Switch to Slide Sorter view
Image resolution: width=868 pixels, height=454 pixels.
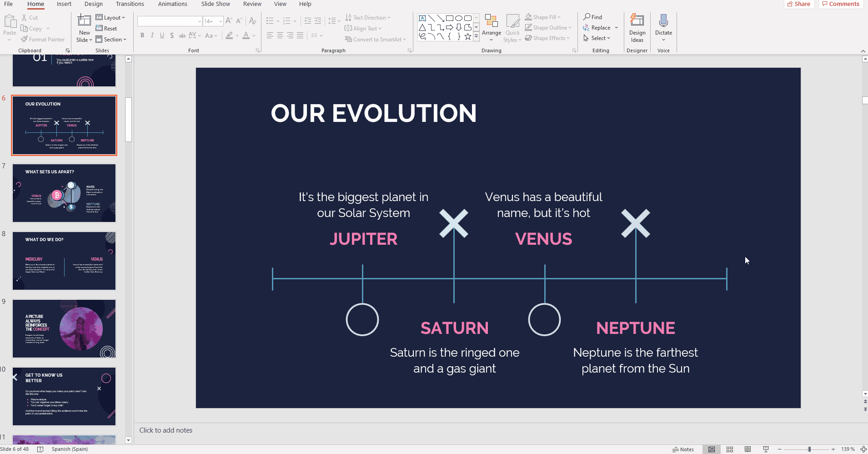pyautogui.click(x=730, y=449)
